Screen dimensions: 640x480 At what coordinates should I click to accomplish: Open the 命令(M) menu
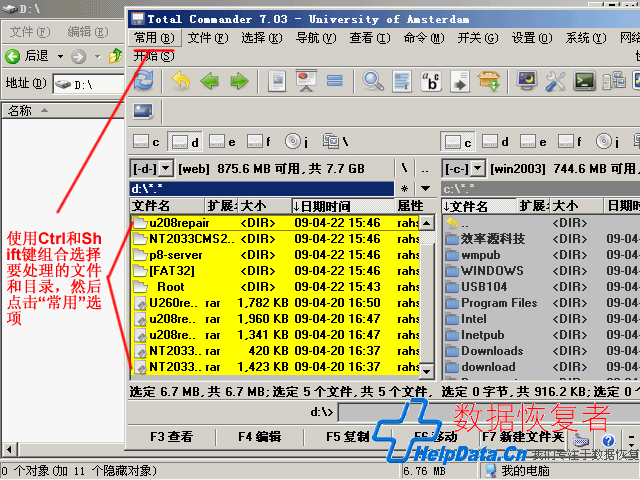pyautogui.click(x=424, y=38)
